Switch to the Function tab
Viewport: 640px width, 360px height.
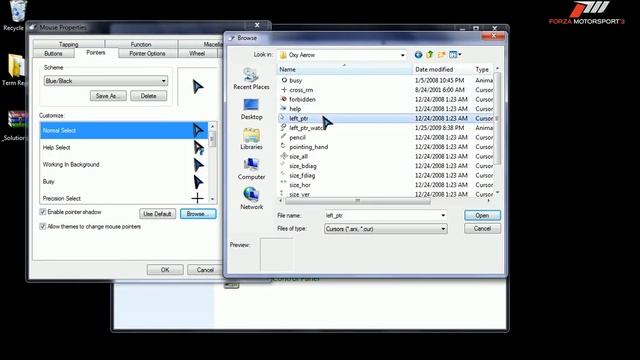coord(141,44)
